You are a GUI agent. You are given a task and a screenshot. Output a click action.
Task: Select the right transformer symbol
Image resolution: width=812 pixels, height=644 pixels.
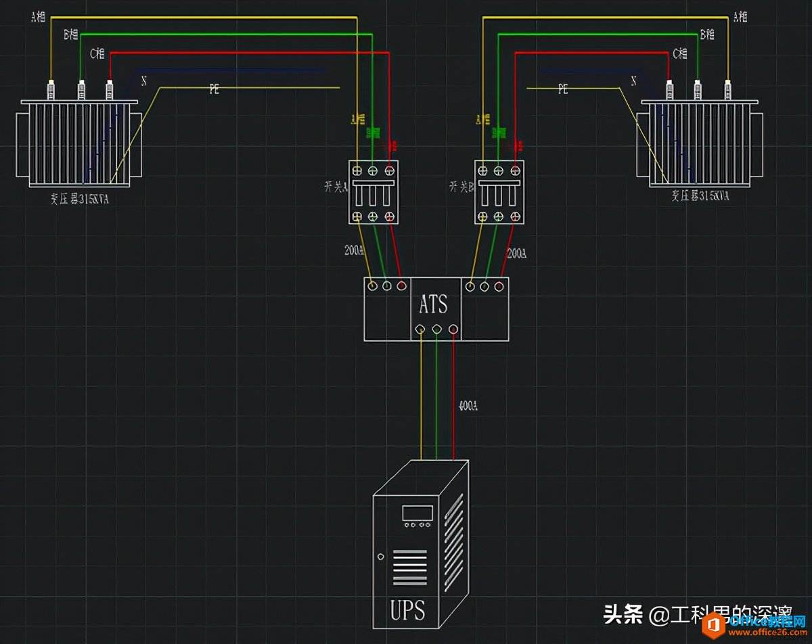[700, 143]
